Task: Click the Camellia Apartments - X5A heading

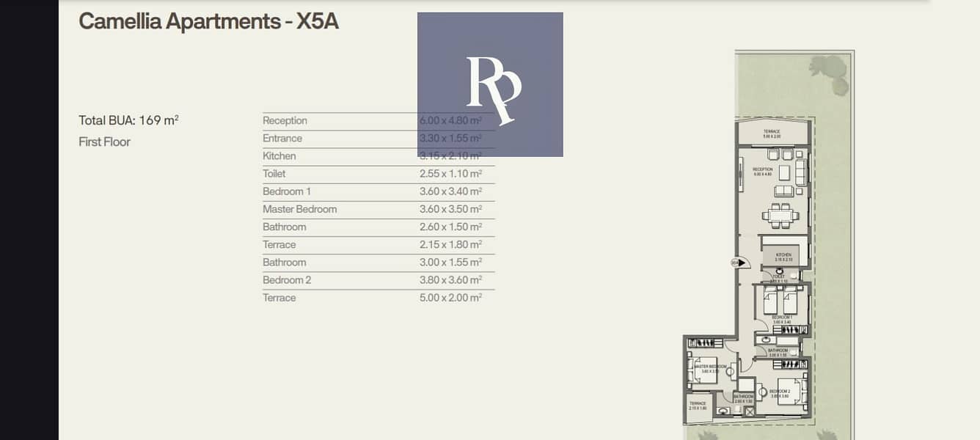Action: 208,21
